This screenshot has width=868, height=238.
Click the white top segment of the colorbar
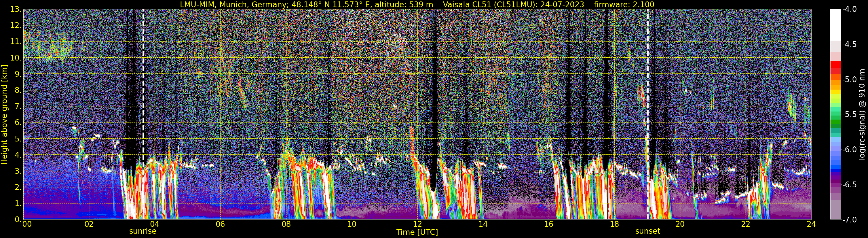[x=836, y=24]
